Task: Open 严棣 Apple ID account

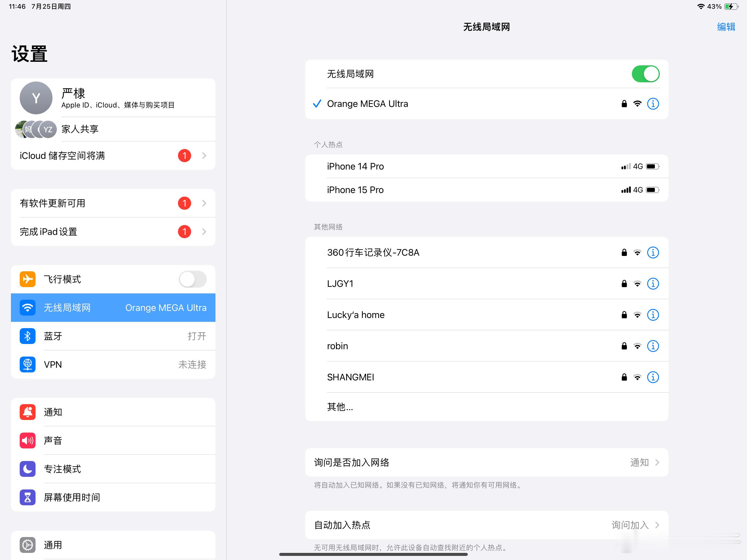Action: pos(113,98)
